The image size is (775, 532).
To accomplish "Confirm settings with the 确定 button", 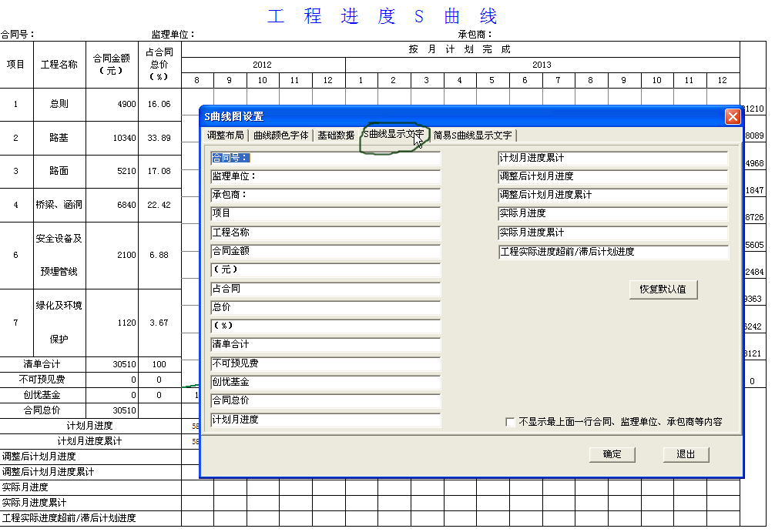I will point(612,454).
